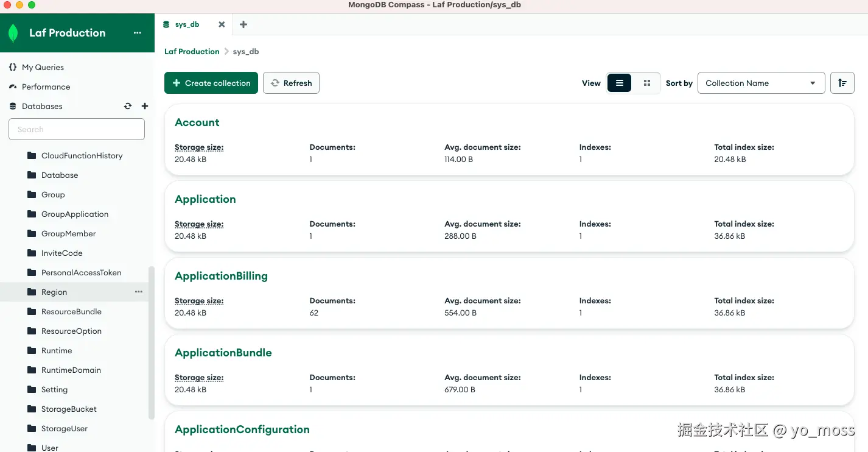Click the Create collection button
The image size is (868, 452).
211,83
